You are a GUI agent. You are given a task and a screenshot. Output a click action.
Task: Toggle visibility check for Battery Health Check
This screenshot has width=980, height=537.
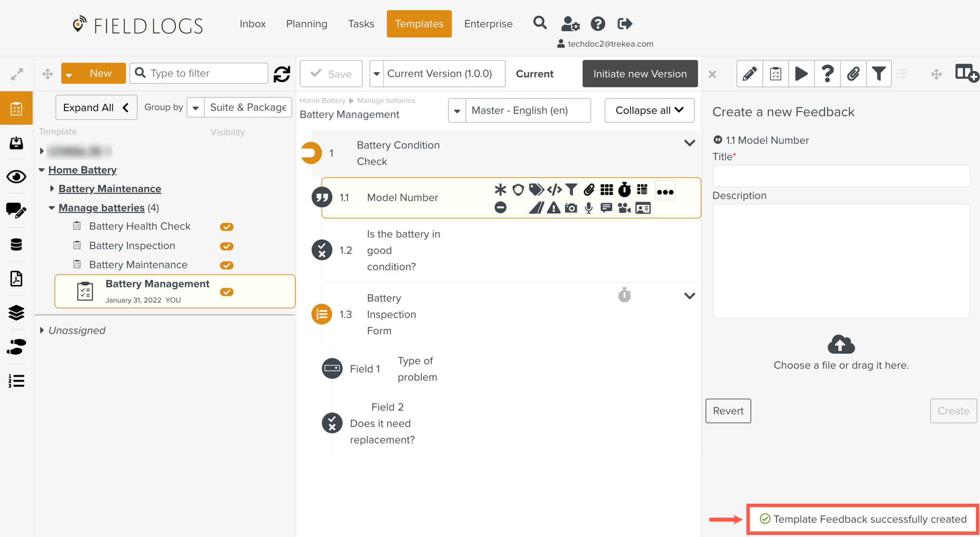click(x=227, y=227)
